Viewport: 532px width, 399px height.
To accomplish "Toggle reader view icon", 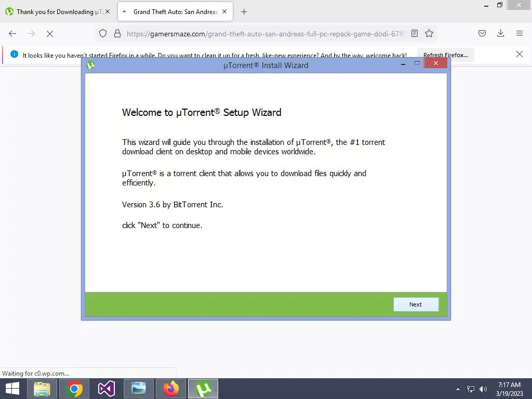I will click(414, 33).
